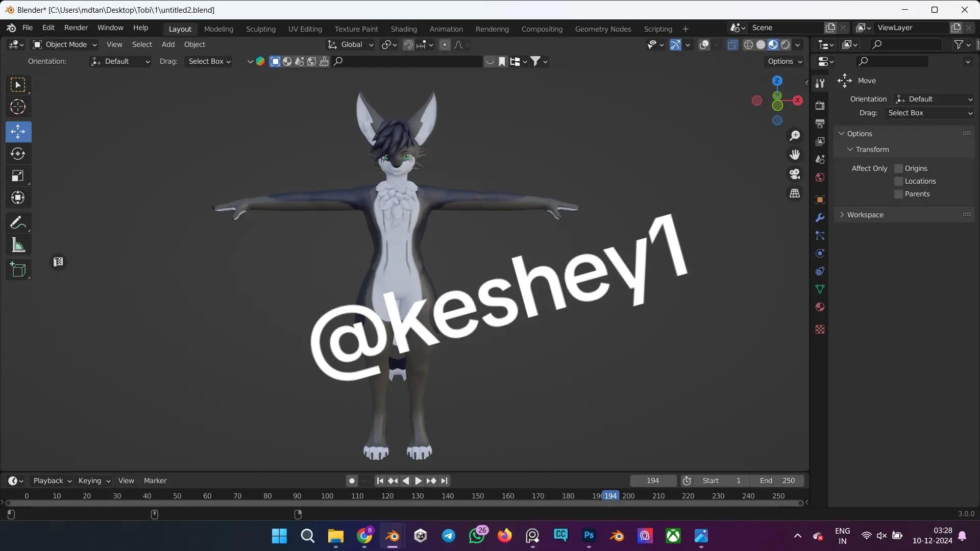The height and width of the screenshot is (551, 980).
Task: Open the World properties tab
Action: click(820, 177)
